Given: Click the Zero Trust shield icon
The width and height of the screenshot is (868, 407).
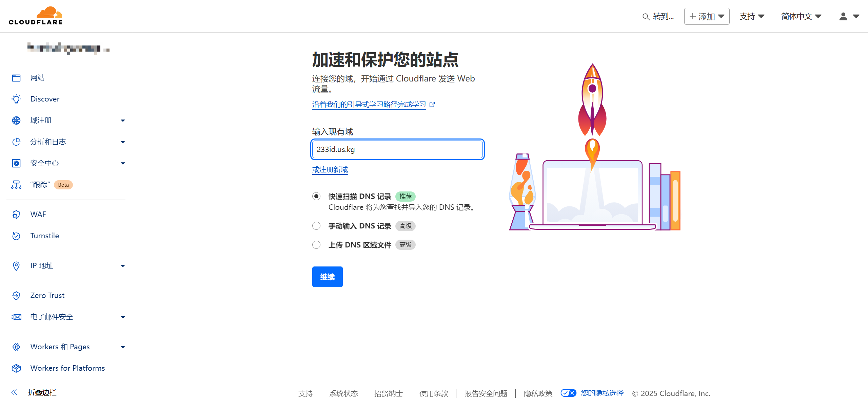Looking at the screenshot, I should point(16,296).
